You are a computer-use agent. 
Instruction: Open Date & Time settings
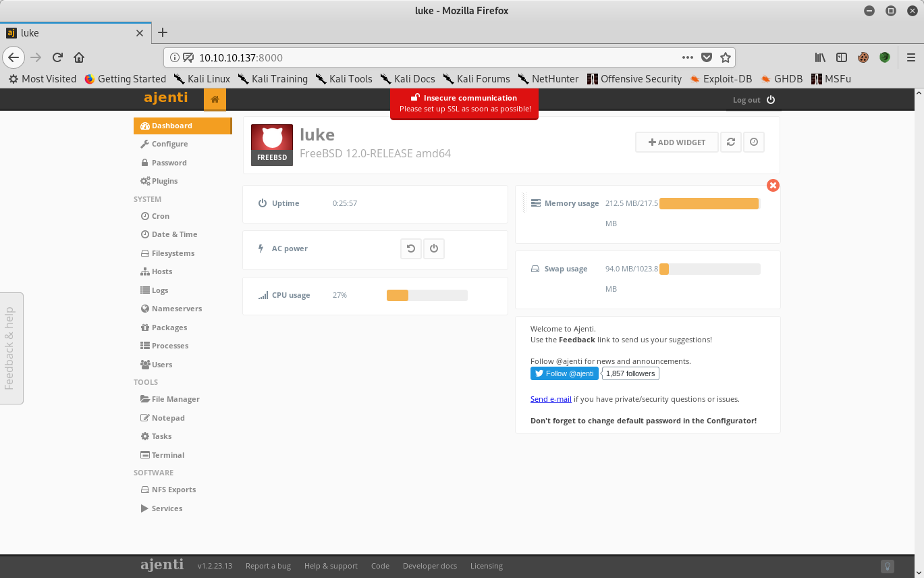(x=169, y=234)
